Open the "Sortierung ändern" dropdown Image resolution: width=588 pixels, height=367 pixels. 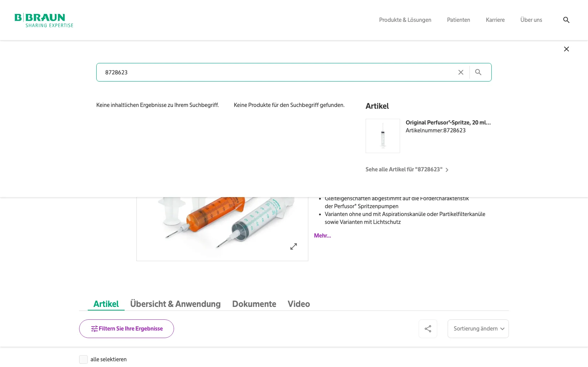tap(478, 329)
